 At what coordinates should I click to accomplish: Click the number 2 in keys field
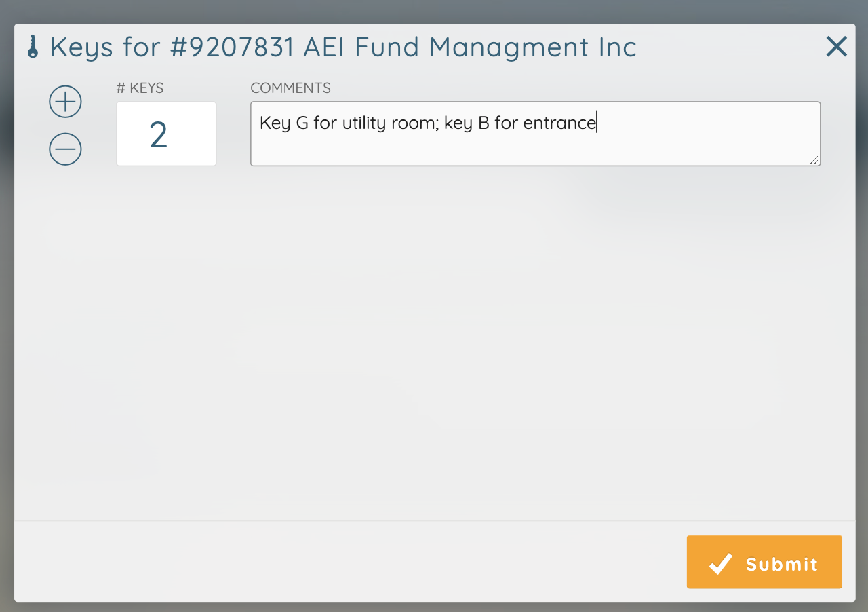pyautogui.click(x=159, y=135)
